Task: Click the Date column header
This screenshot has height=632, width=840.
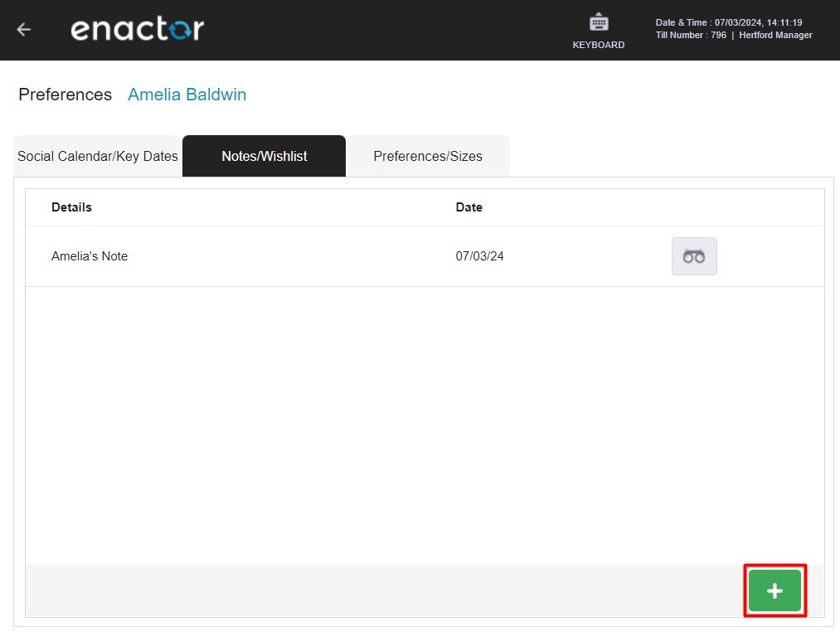Action: coord(469,207)
